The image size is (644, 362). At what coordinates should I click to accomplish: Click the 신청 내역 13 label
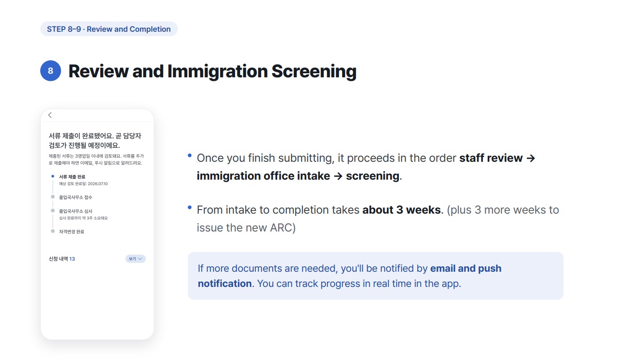tap(62, 259)
